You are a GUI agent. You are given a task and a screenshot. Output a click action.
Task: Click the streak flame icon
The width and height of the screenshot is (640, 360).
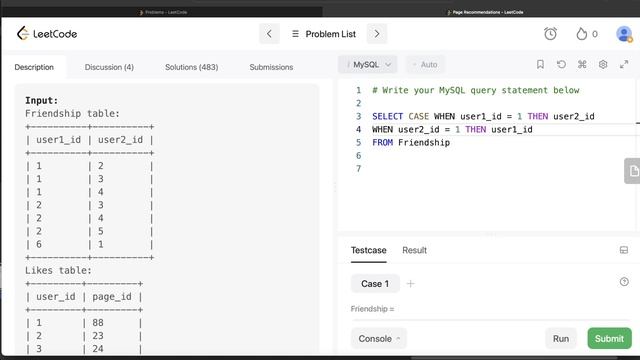coord(581,34)
